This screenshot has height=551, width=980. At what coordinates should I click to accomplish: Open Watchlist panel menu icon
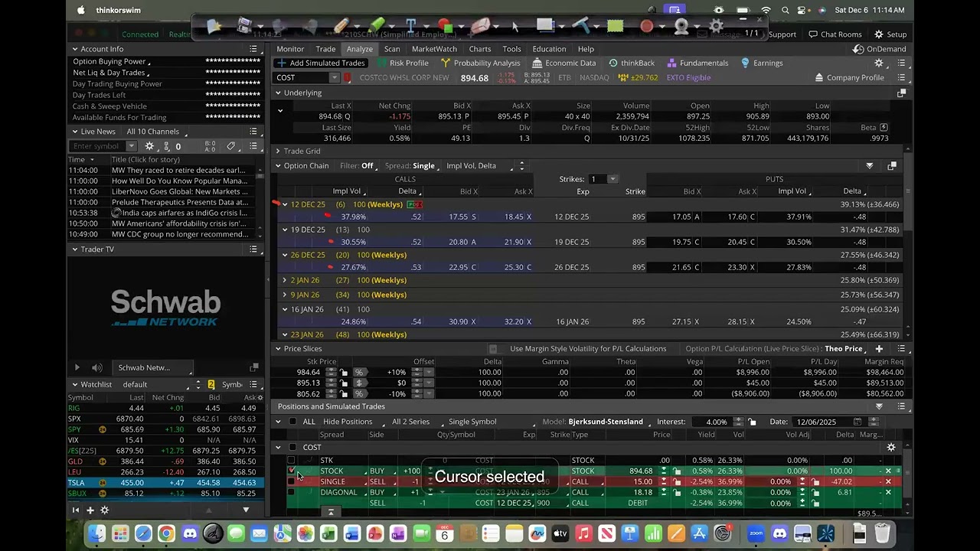click(253, 385)
